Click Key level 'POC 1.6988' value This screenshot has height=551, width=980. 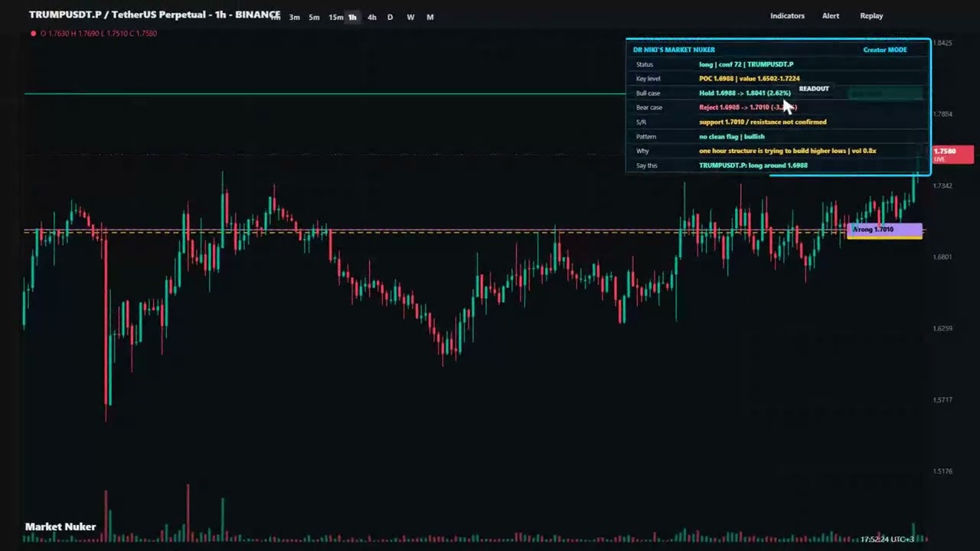pyautogui.click(x=749, y=78)
